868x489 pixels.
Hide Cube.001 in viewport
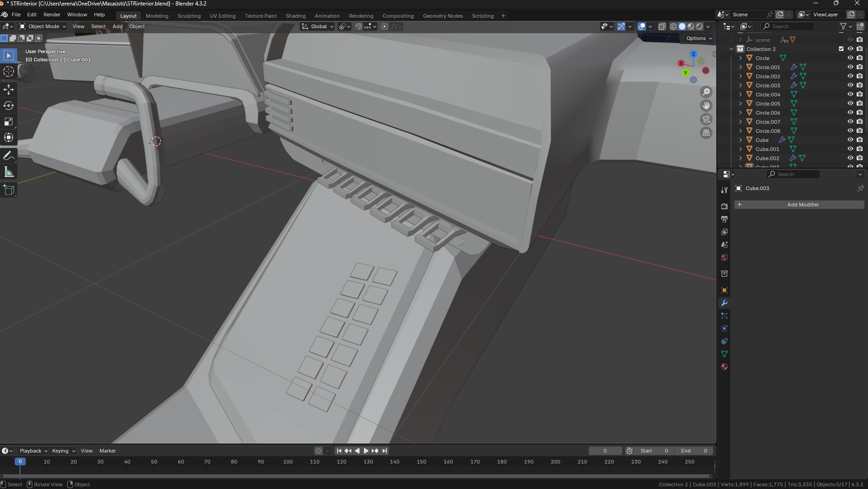(x=850, y=149)
